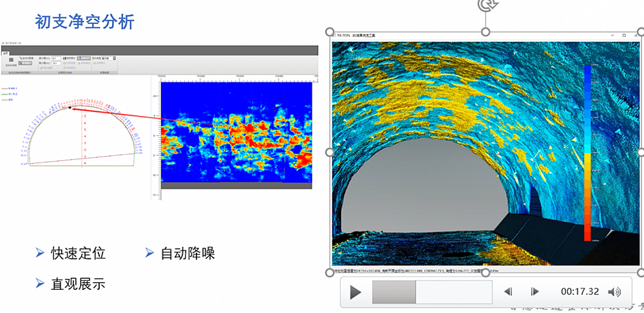Step the video back one frame
The width and height of the screenshot is (644, 313).
point(508,292)
